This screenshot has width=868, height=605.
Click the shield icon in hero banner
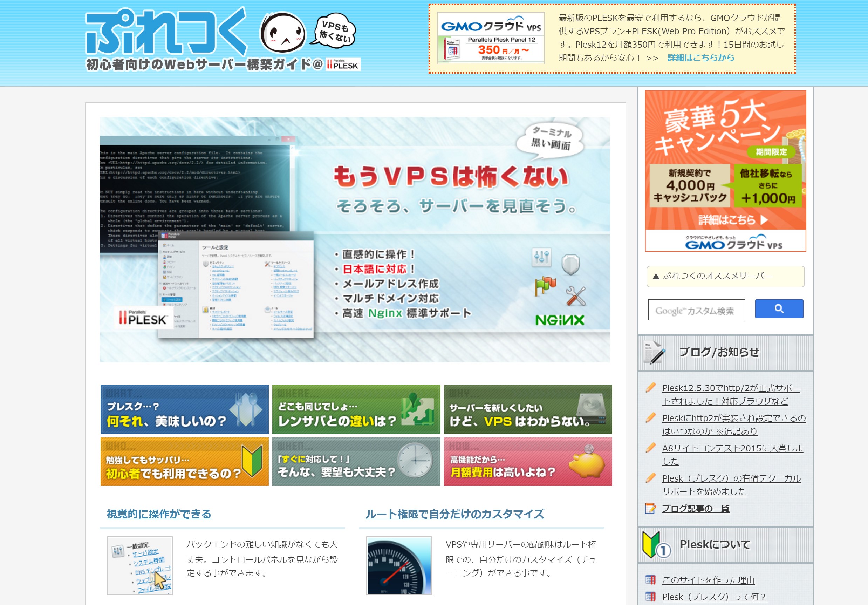pos(570,265)
